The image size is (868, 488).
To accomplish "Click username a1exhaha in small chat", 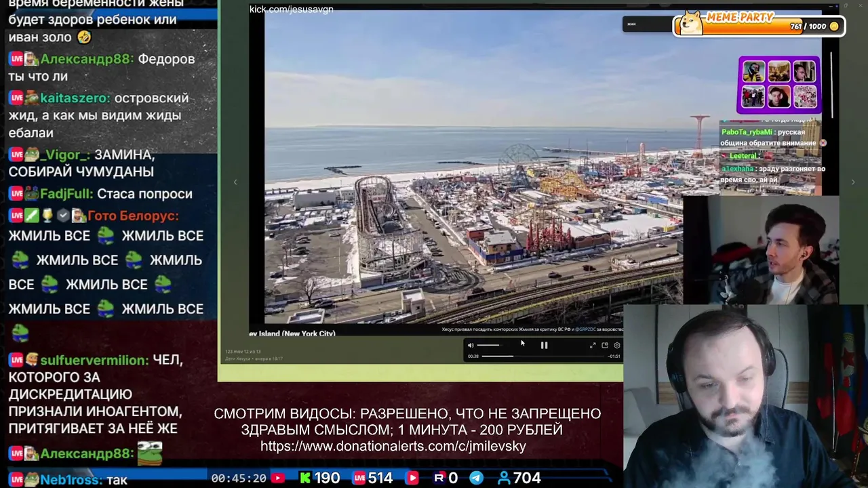I will (737, 169).
